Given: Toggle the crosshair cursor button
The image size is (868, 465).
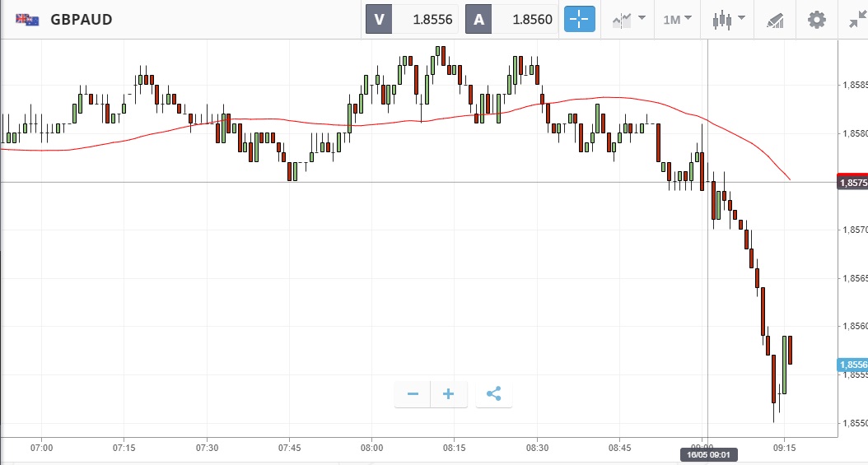Looking at the screenshot, I should [579, 19].
